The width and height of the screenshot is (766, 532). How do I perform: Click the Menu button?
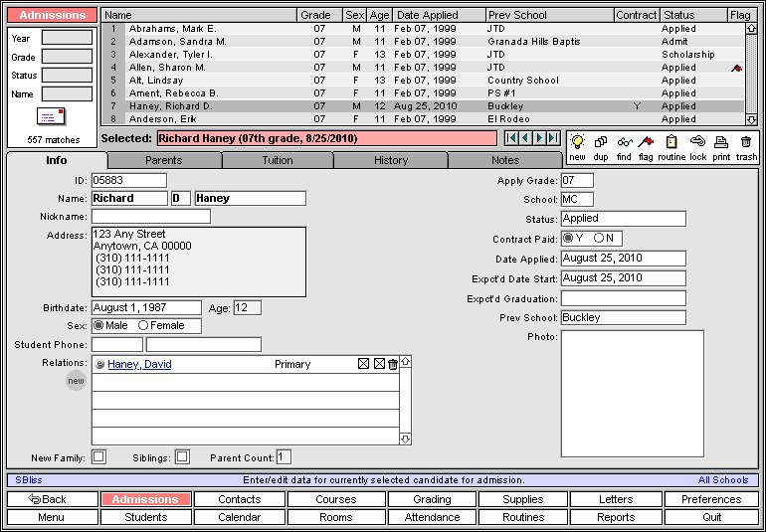[x=53, y=517]
